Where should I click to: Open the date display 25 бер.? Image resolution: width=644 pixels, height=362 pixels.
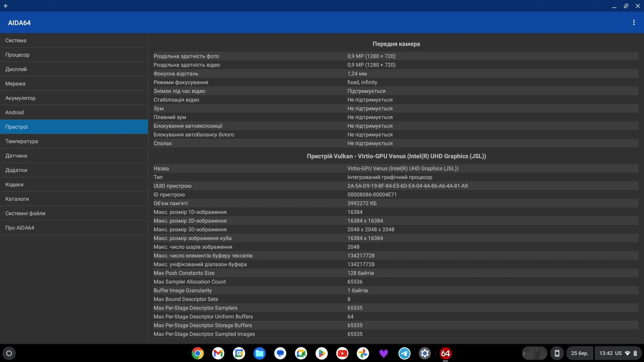(x=580, y=353)
